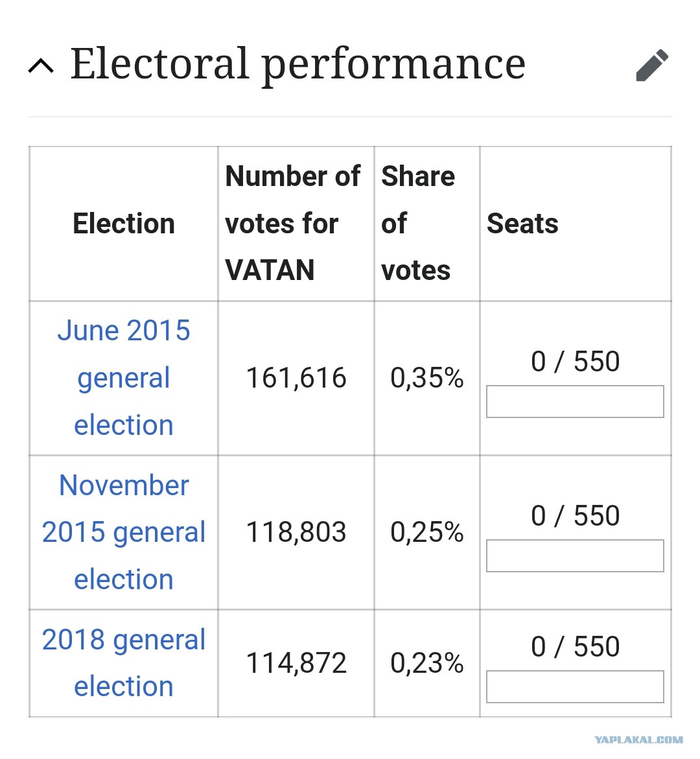The height and width of the screenshot is (759, 700).
Task: Click the empty seats bar for 2018 election
Action: [x=575, y=686]
